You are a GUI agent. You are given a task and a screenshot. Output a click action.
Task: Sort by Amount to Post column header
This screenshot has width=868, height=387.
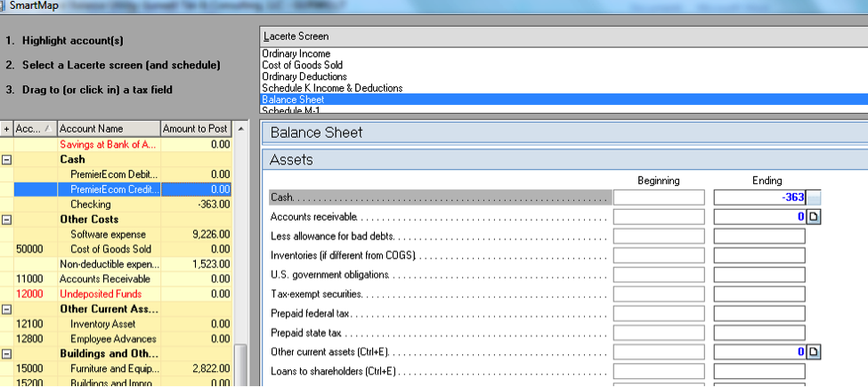[x=195, y=129]
